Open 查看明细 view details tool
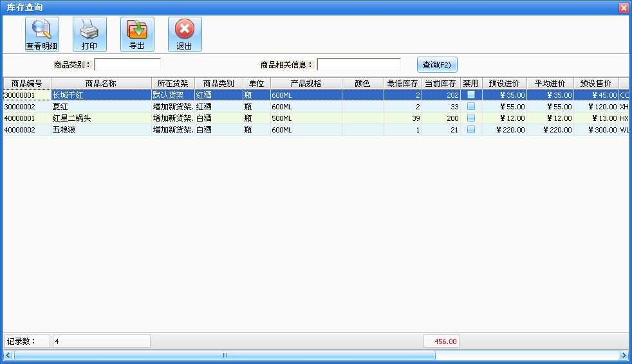Viewport: 632px width, 364px height. [42, 34]
